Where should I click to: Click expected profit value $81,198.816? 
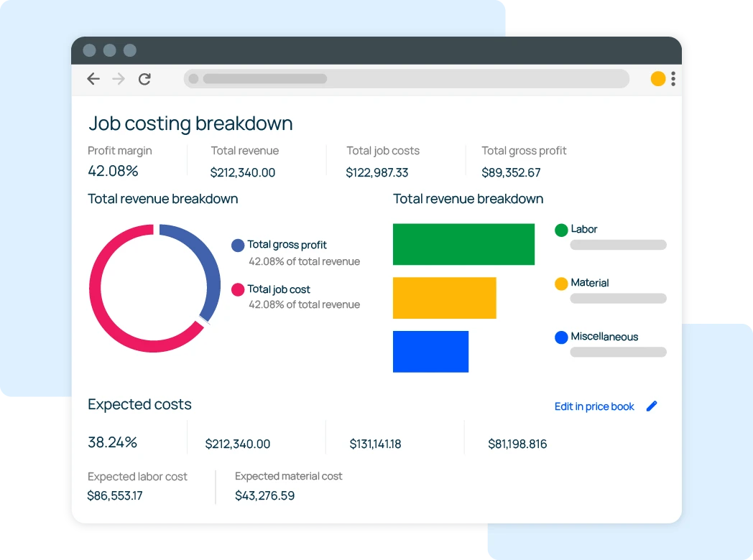(517, 444)
